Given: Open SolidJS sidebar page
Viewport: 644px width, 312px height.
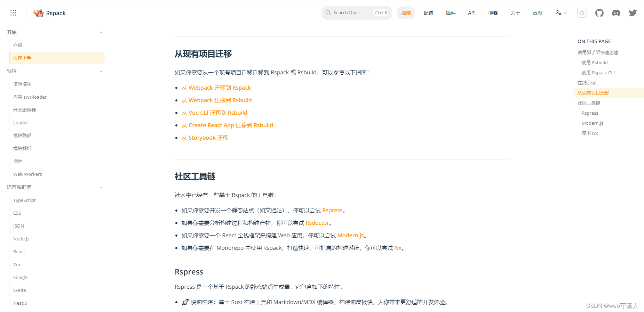Looking at the screenshot, I should (x=20, y=277).
